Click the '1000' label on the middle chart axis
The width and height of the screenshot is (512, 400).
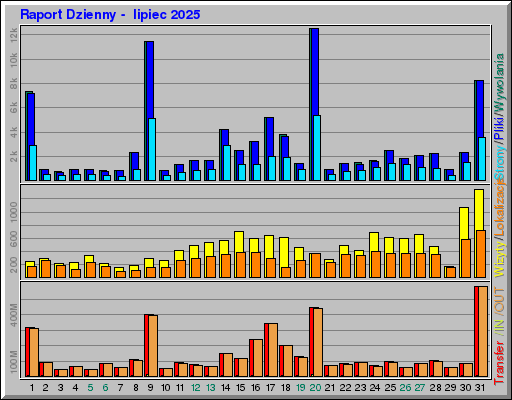pos(14,212)
